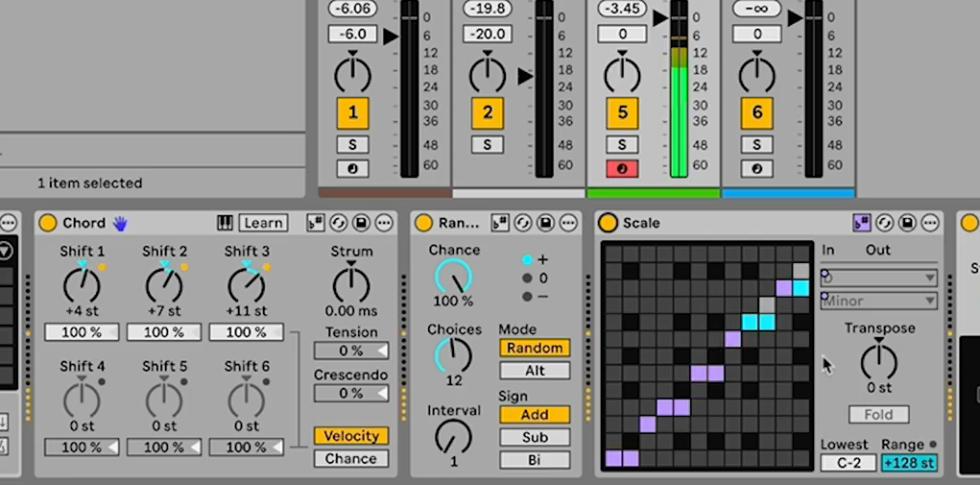
Task: Select the minus sign radio in Random
Action: coord(528,296)
